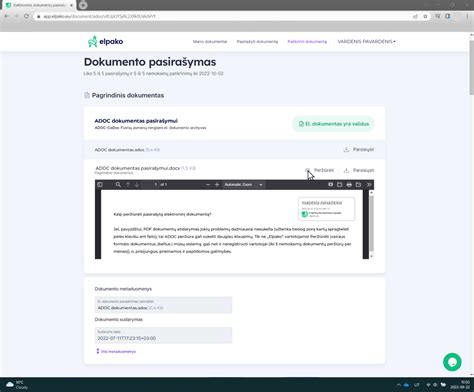
Task: Open Pasirašyti dokumentą menu item
Action: click(257, 42)
